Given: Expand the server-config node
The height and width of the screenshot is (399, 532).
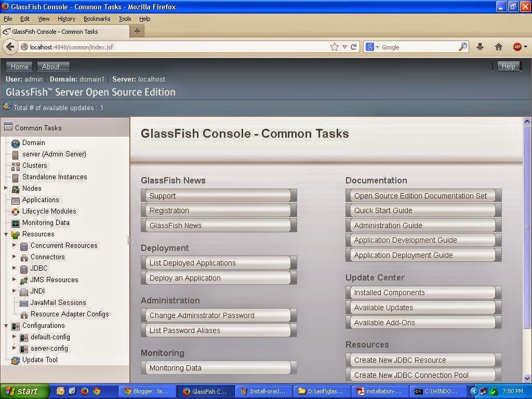Looking at the screenshot, I should click(x=14, y=348).
